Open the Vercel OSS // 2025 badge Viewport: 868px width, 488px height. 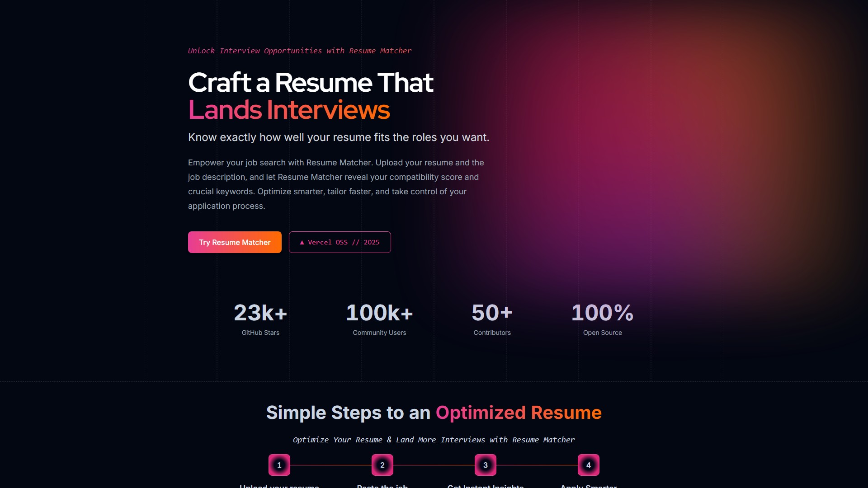[340, 242]
